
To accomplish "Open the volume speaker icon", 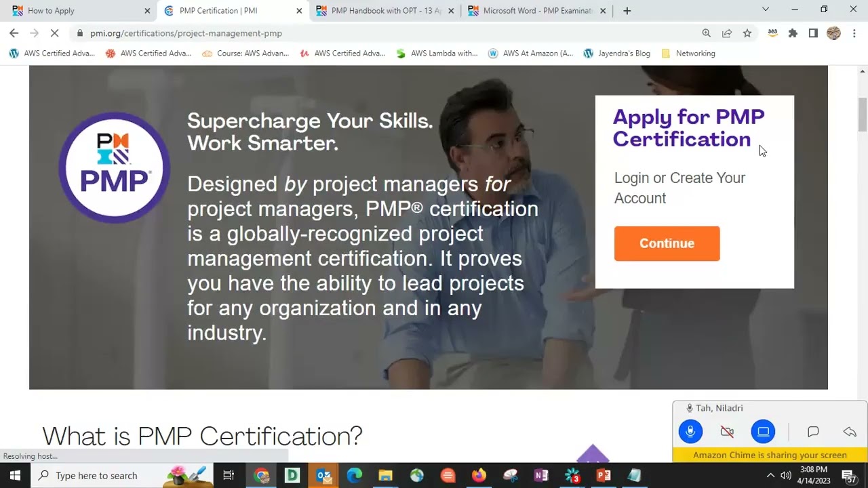I will [x=785, y=475].
